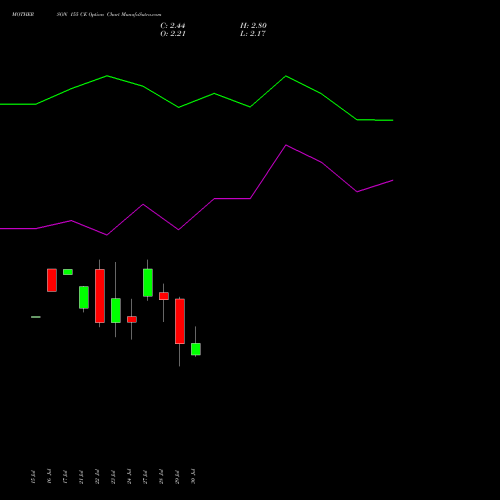Click the "155 CE Options Chart" title text

95,15
